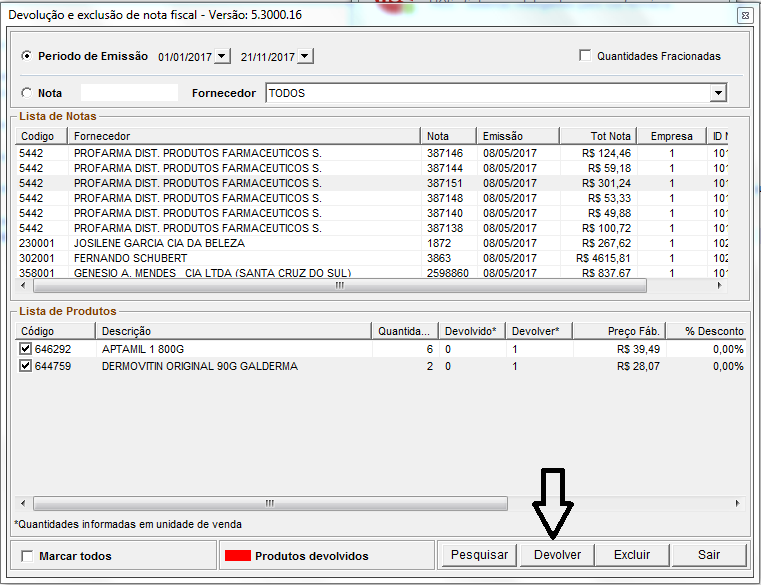This screenshot has width=761, height=585.
Task: Enable the Quantidades Fracionadas checkbox
Action: tap(585, 56)
